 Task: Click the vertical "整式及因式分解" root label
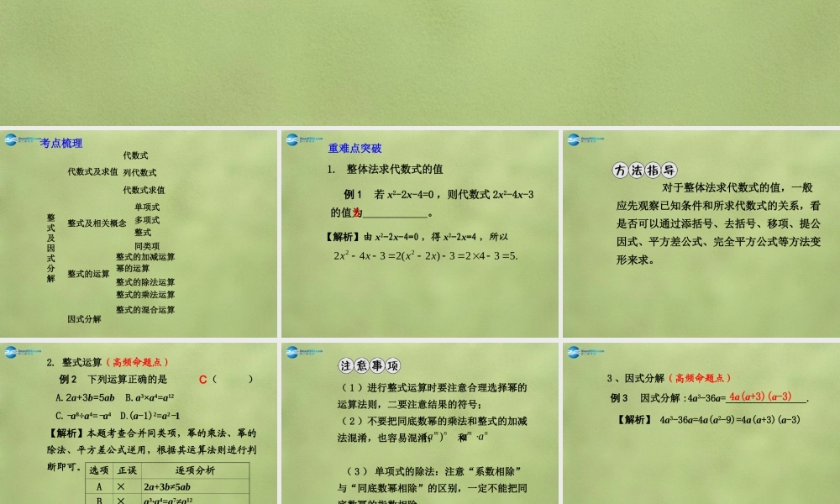[51, 248]
